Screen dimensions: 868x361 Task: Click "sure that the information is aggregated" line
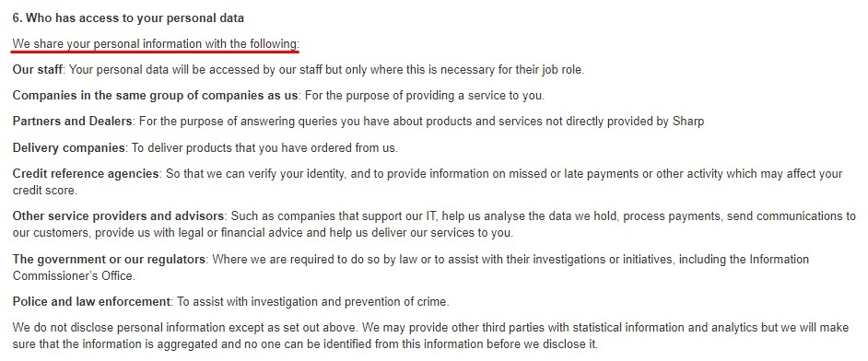click(306, 344)
